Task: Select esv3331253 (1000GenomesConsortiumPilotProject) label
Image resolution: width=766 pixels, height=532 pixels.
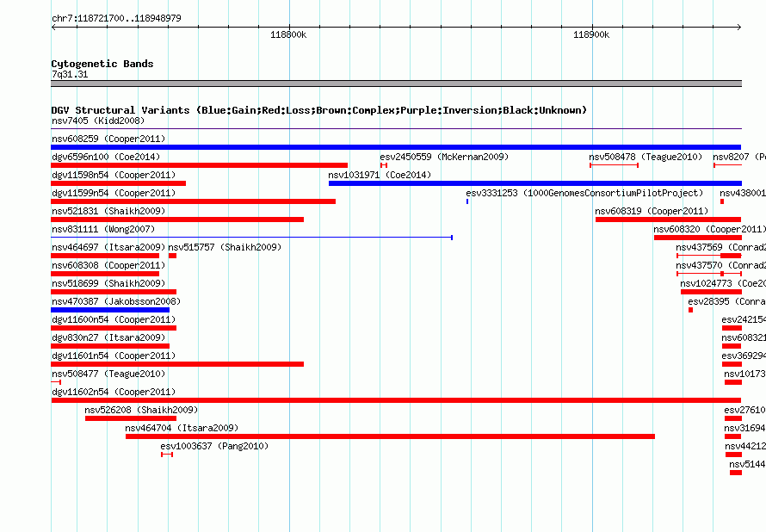Action: click(584, 193)
